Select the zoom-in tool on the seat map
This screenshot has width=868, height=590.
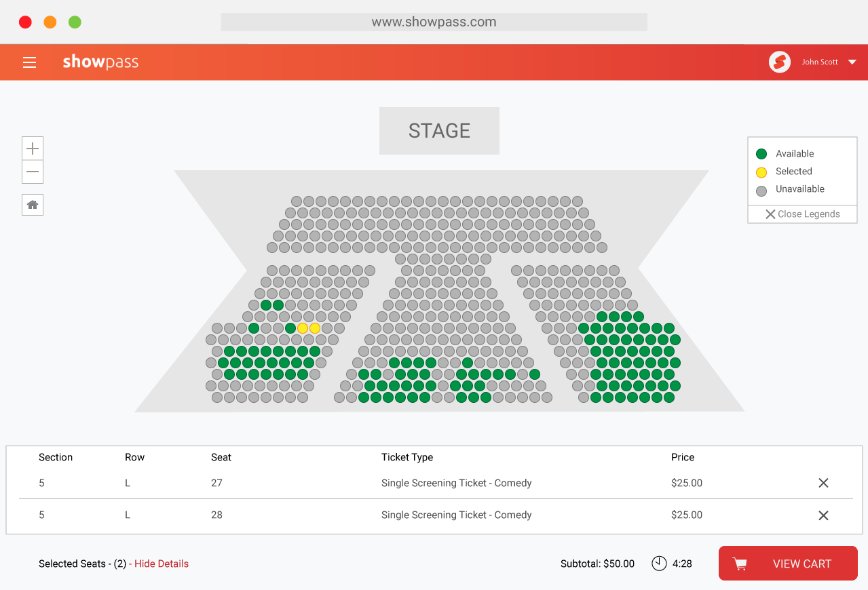point(32,148)
